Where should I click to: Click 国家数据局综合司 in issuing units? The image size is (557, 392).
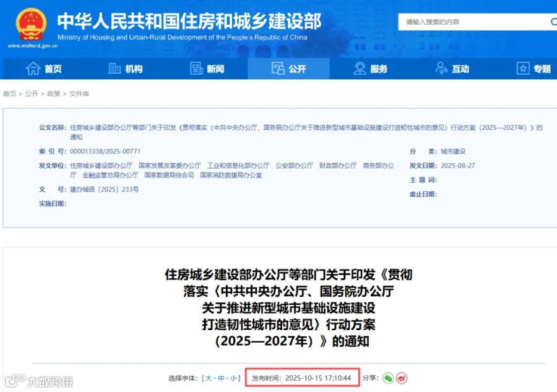coord(169,175)
